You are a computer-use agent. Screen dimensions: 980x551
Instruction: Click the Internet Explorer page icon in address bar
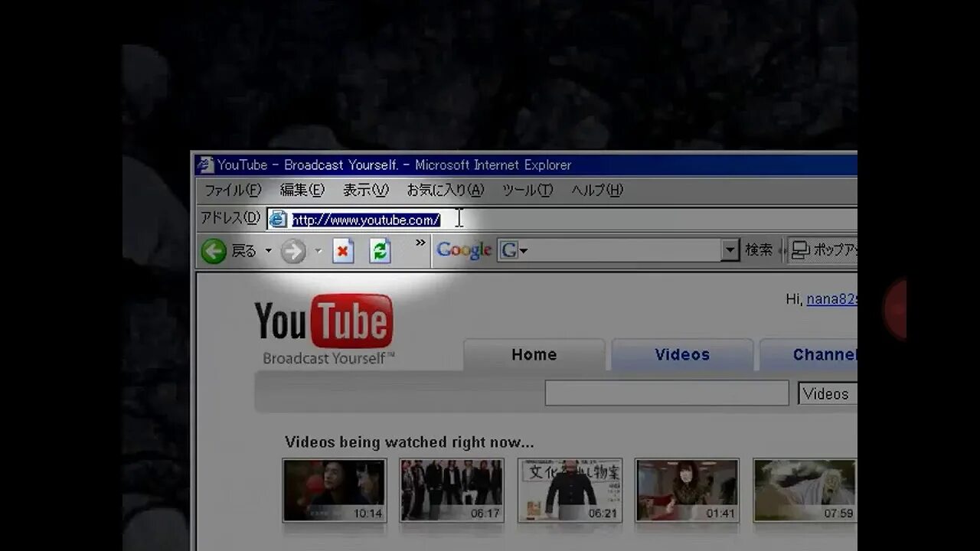[278, 220]
